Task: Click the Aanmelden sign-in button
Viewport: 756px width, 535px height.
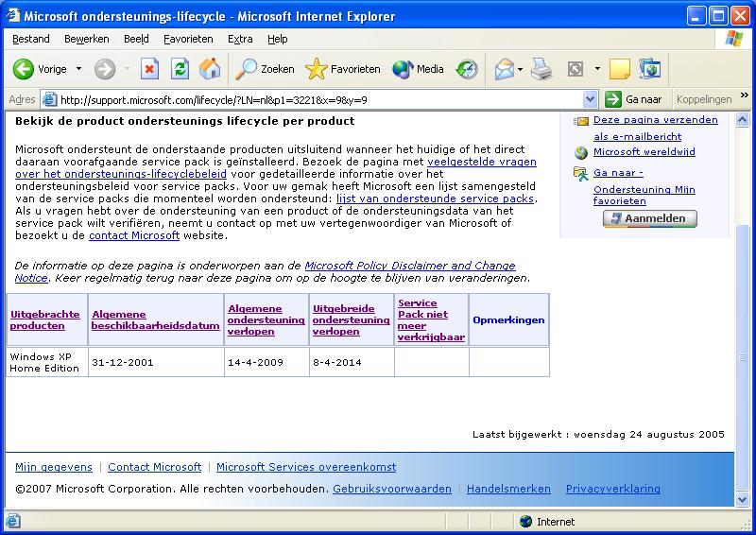Action: pyautogui.click(x=650, y=219)
